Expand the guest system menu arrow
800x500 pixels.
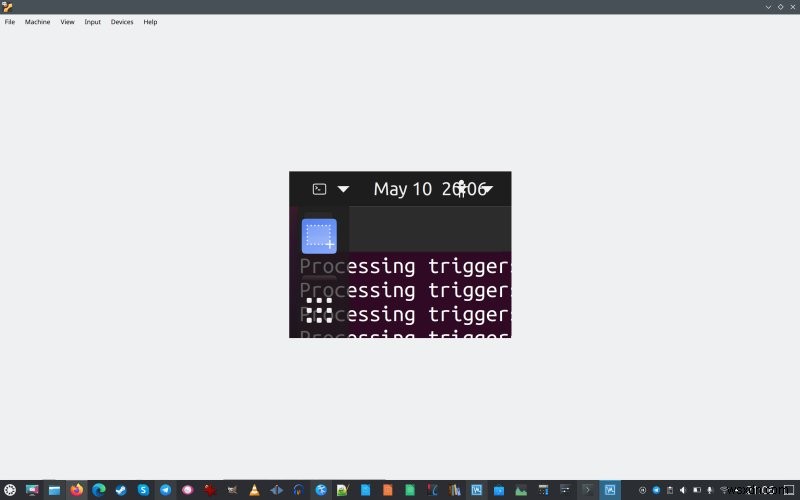coord(487,189)
